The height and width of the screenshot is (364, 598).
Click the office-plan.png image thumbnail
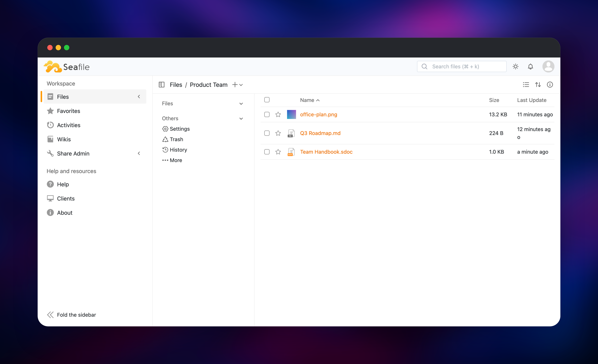pos(291,115)
